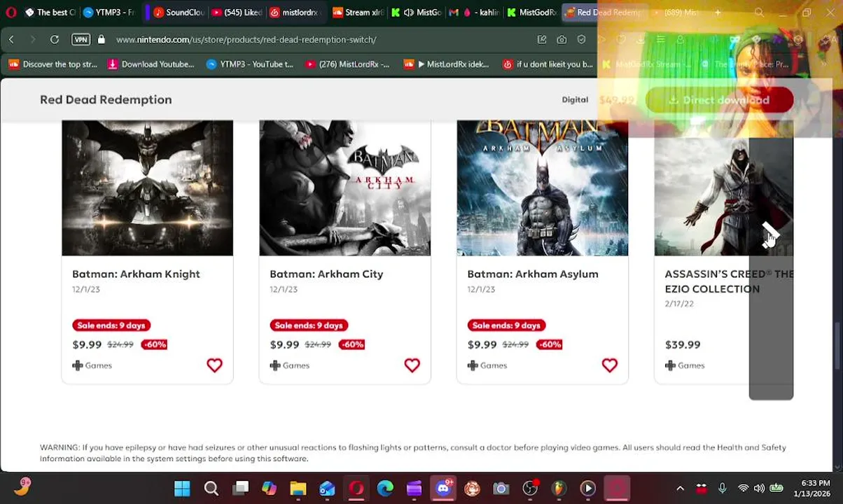The width and height of the screenshot is (843, 504).
Task: Click the browser back arrow
Action: pos(11,40)
